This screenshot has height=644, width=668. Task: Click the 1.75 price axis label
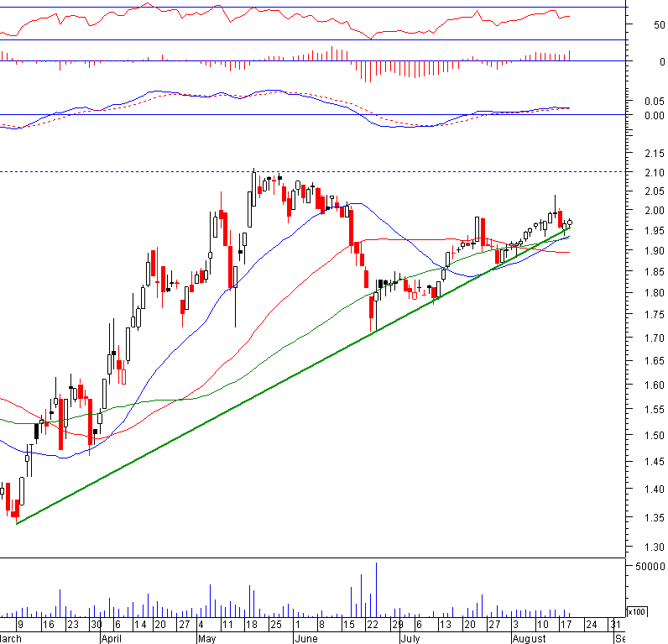point(655,315)
